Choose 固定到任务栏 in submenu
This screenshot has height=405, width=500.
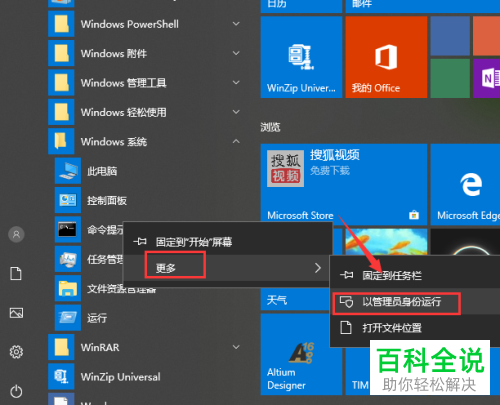(415, 275)
